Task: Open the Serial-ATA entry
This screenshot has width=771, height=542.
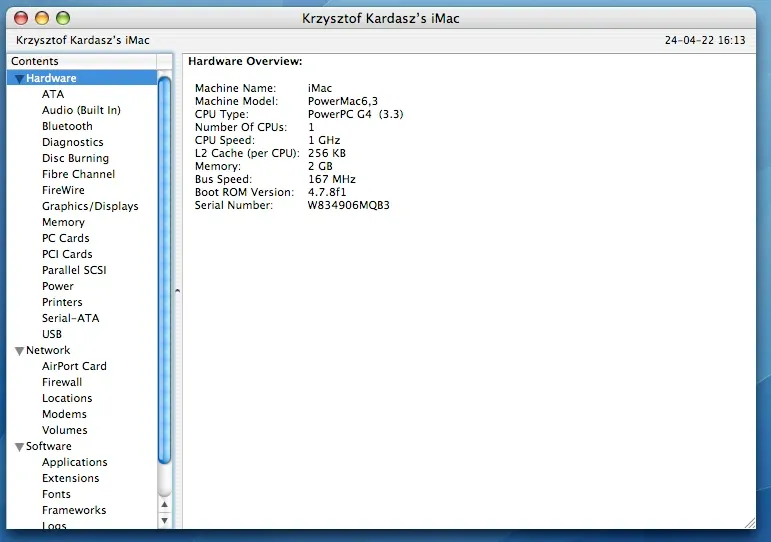Action: coord(70,318)
